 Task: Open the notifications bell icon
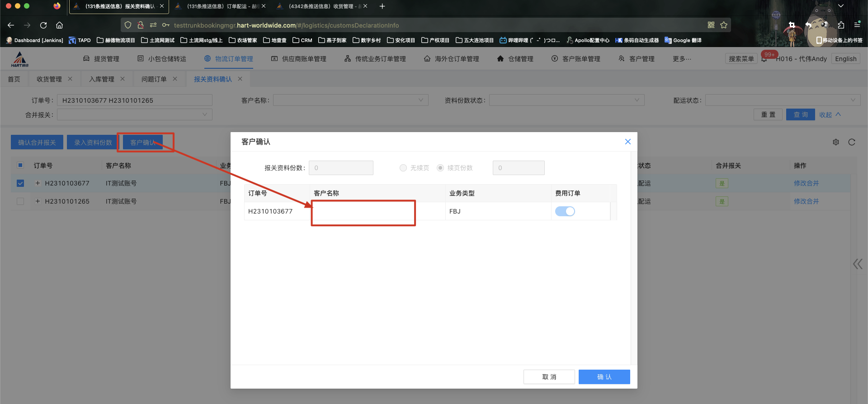coord(764,59)
